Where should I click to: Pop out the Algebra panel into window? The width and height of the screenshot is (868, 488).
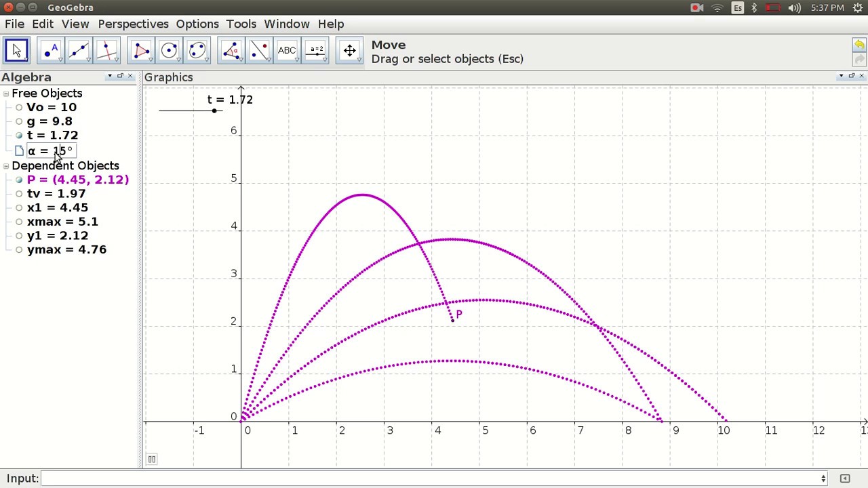pos(120,76)
